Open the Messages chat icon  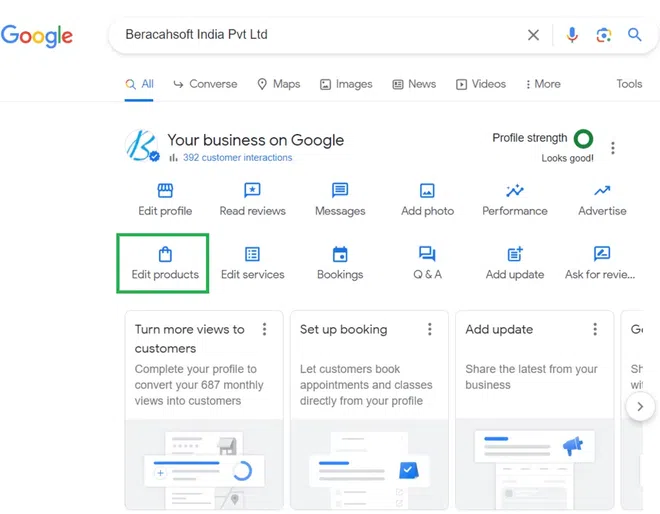(x=340, y=190)
